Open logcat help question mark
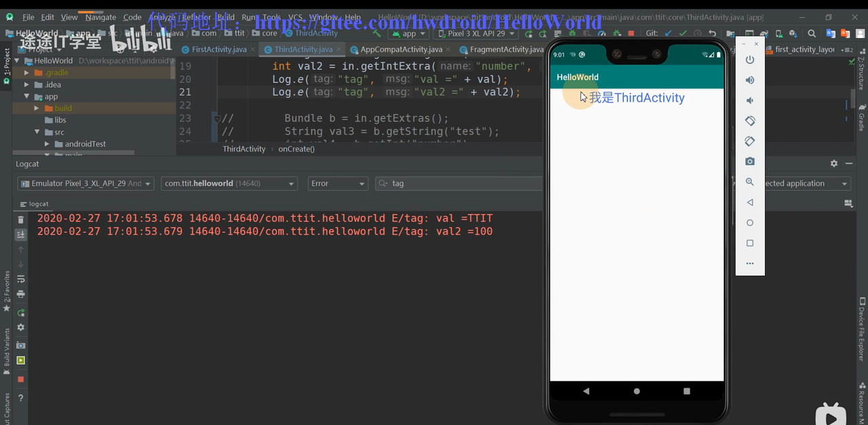The height and width of the screenshot is (425, 868). click(21, 398)
